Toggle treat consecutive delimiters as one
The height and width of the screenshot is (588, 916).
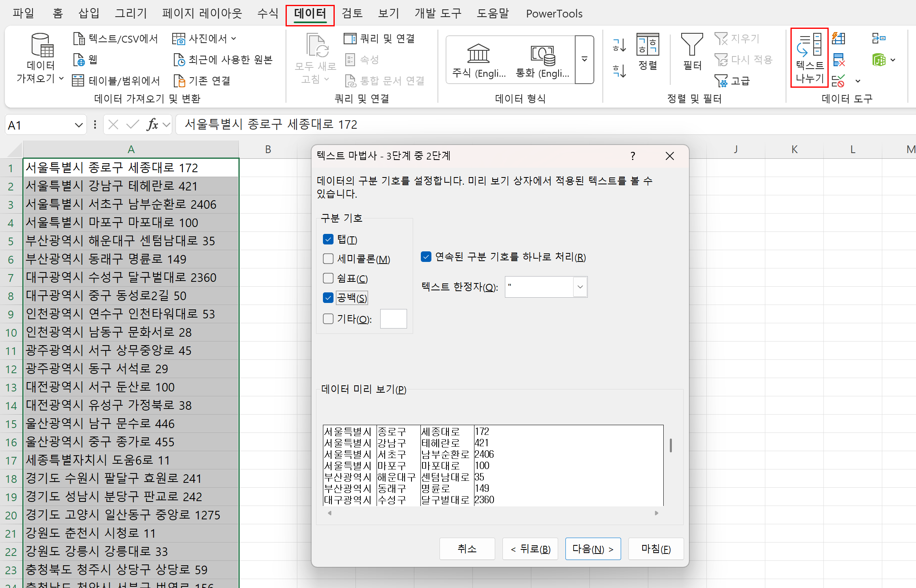[426, 257]
